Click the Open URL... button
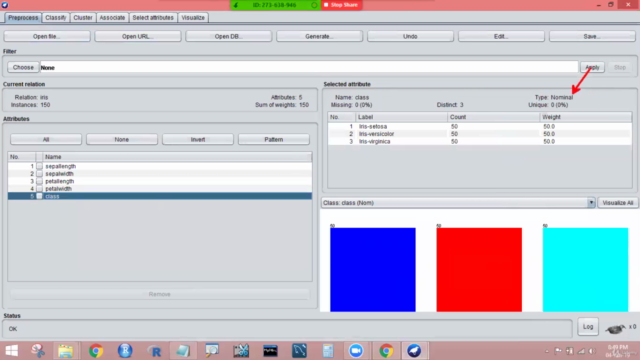The height and width of the screenshot is (360, 640). pyautogui.click(x=138, y=36)
